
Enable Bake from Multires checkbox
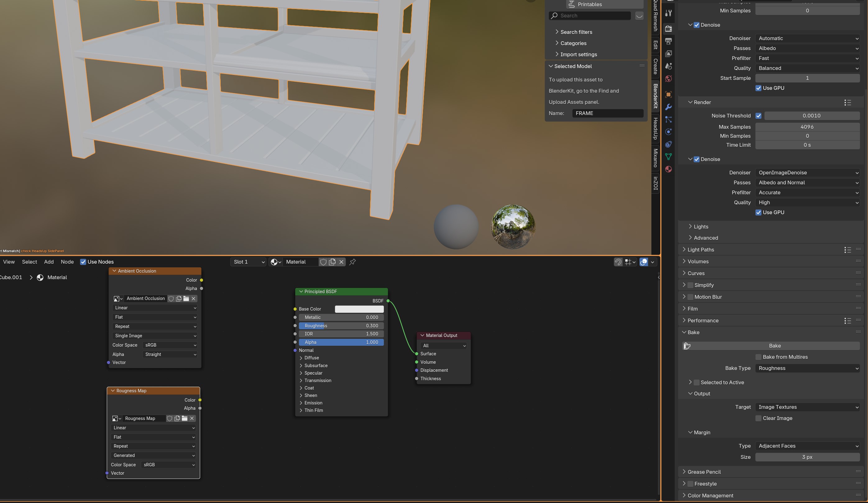pyautogui.click(x=759, y=357)
